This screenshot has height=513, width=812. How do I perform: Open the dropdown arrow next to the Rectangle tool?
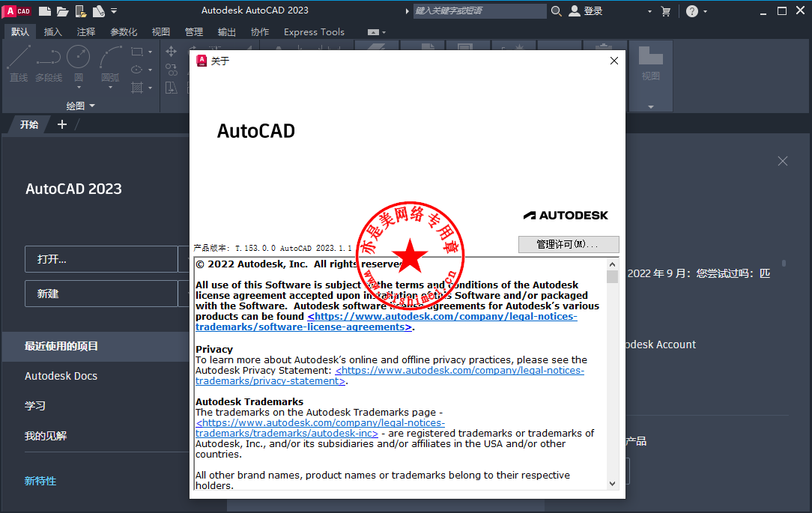[150, 52]
